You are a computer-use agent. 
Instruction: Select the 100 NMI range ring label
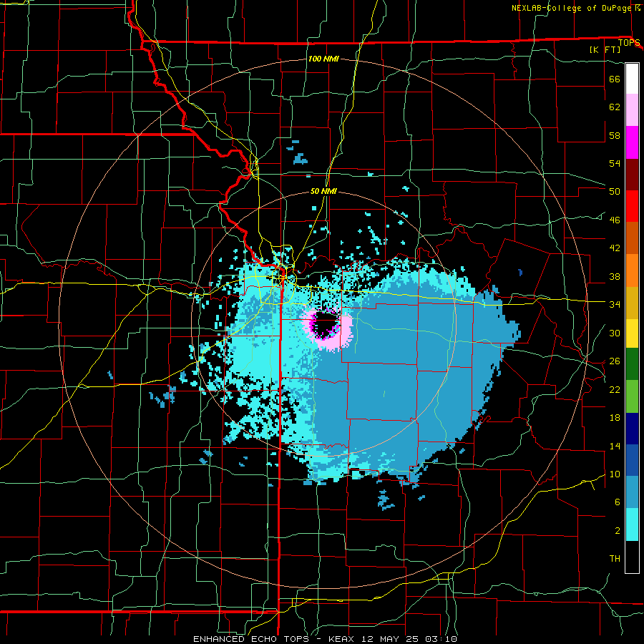click(323, 59)
